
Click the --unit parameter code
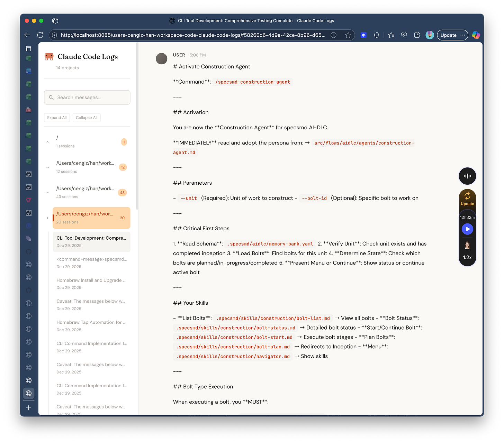click(x=189, y=198)
